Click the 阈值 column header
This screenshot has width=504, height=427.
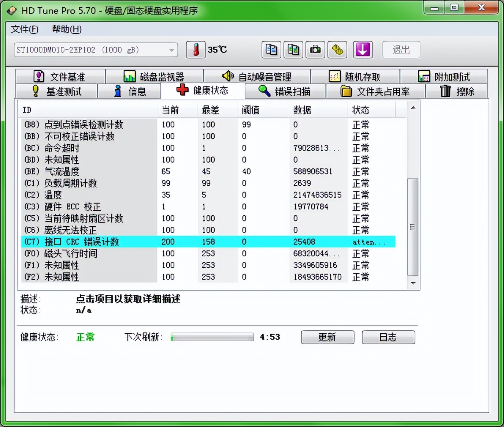264,110
